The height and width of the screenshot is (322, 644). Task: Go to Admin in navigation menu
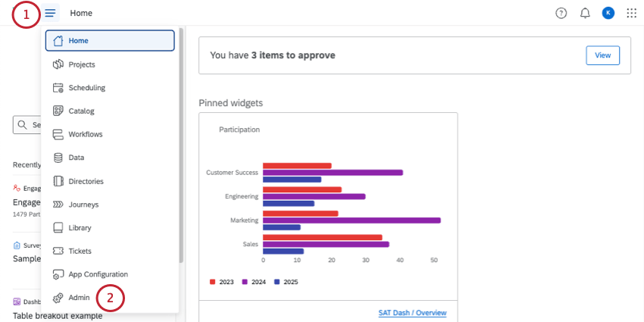(79, 298)
